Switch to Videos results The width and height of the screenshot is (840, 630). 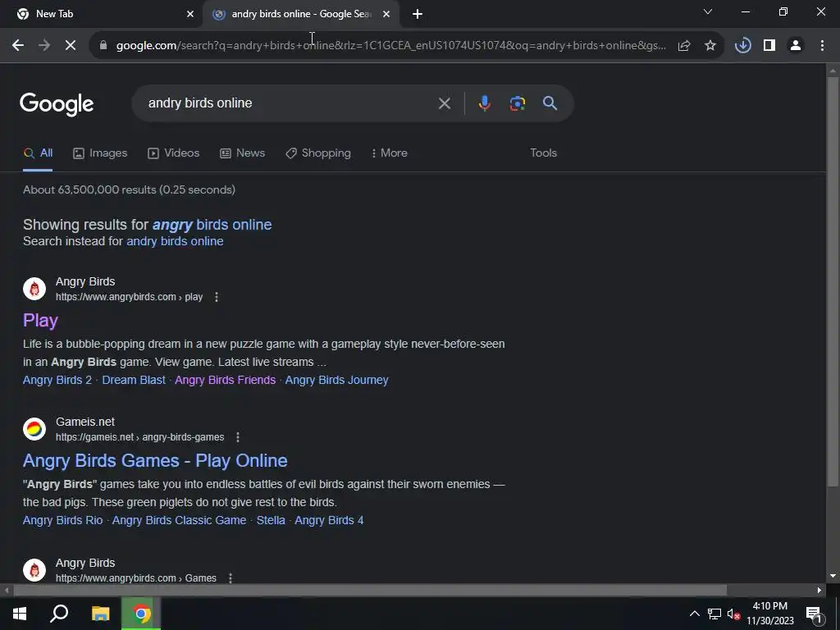[x=174, y=153]
